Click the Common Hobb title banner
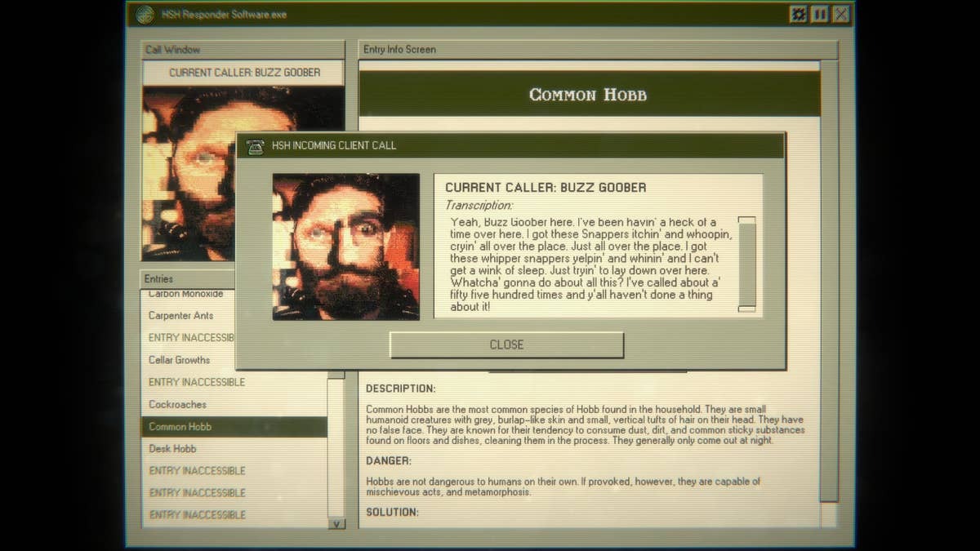 pos(588,95)
